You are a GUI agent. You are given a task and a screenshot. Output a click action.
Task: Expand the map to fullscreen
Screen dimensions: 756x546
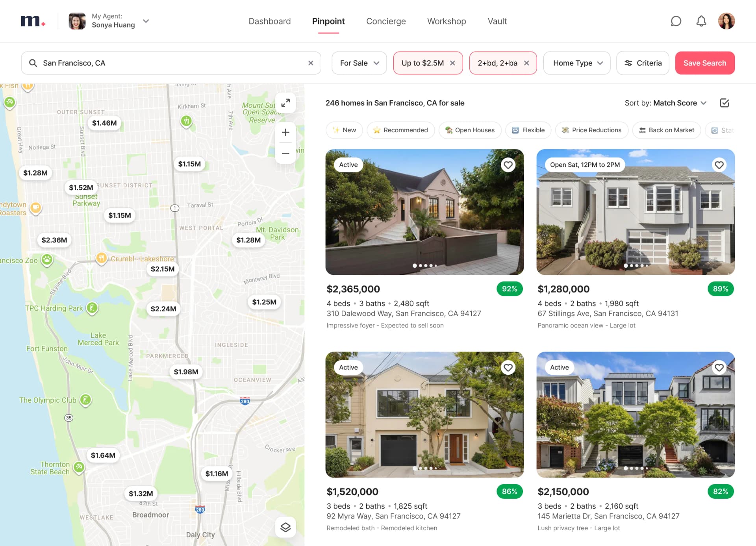pos(286,103)
